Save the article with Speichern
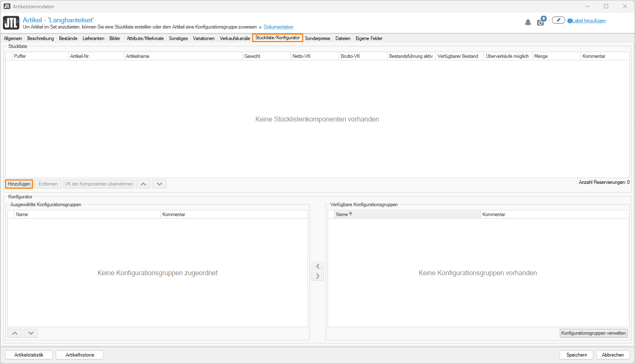Image resolution: width=635 pixels, height=364 pixels. click(576, 355)
